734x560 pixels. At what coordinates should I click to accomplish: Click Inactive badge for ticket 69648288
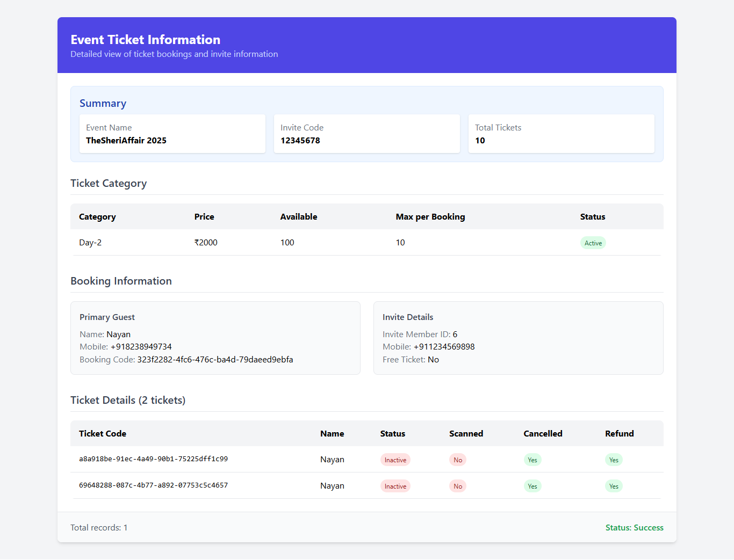(395, 486)
